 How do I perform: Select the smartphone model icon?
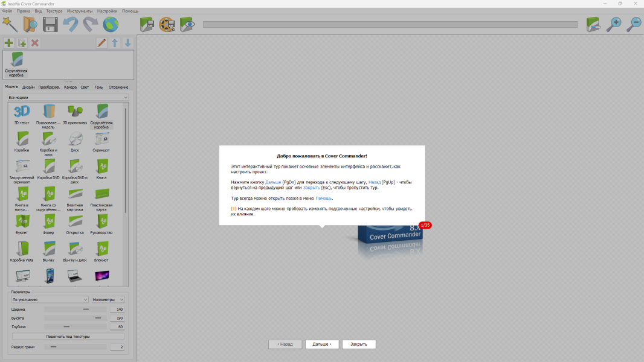click(x=50, y=276)
